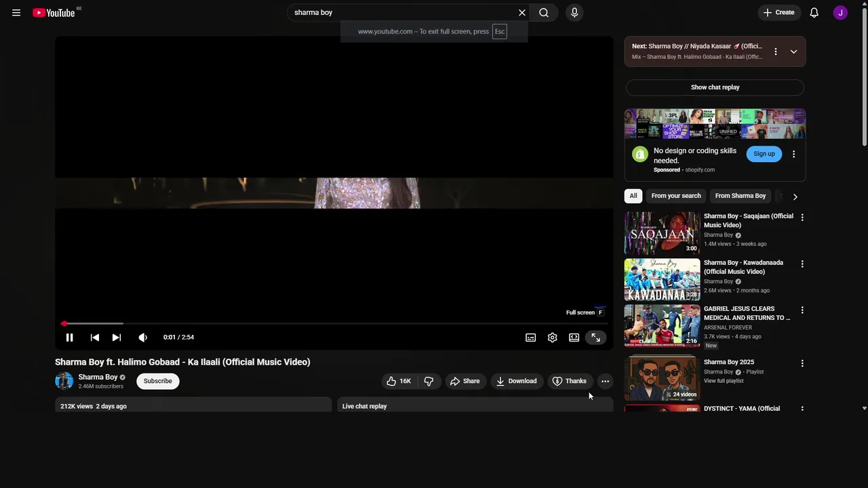This screenshot has height=488, width=868.
Task: Pause the video
Action: (69, 338)
